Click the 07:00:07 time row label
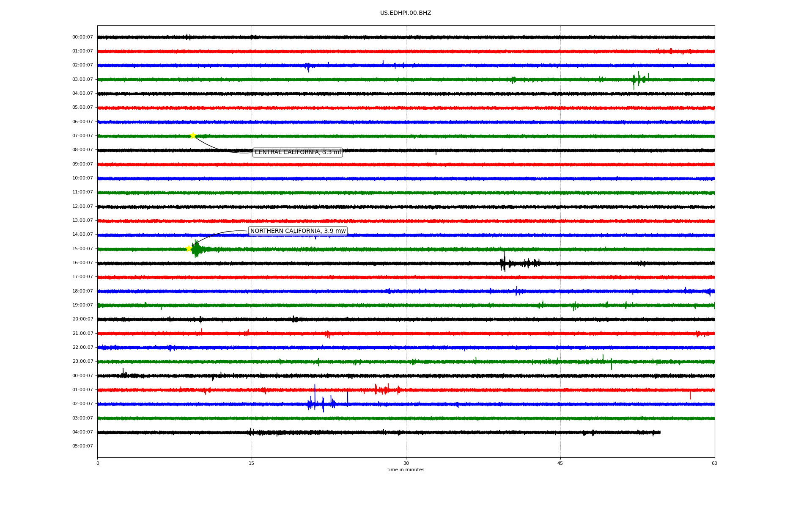Screen dimensions: 812x508 (82, 136)
